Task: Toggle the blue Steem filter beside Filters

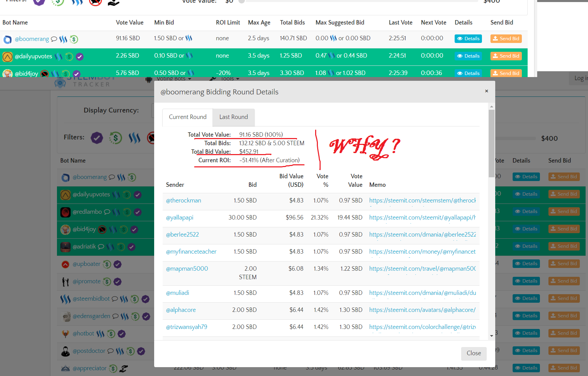Action: point(134,138)
